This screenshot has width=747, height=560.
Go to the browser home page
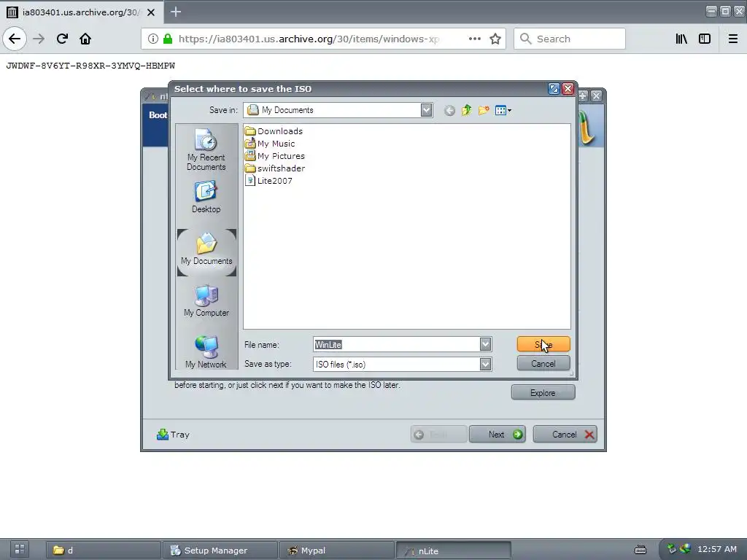[x=85, y=39]
